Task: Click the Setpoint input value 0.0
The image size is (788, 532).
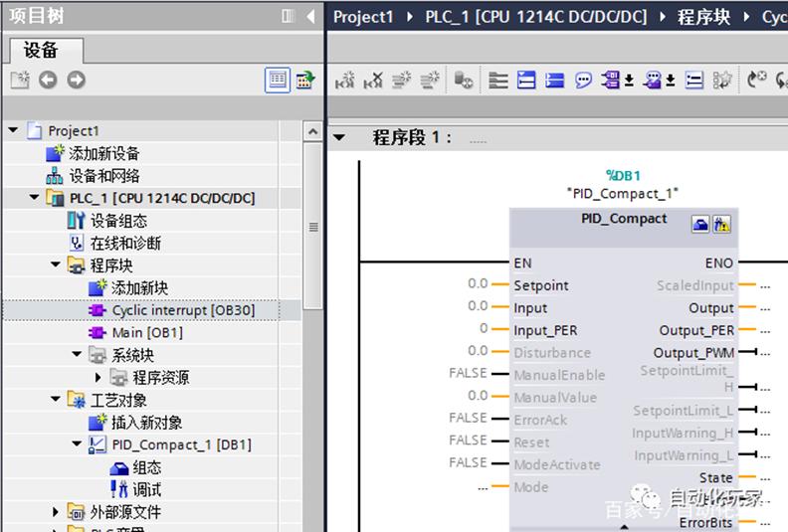Action: 478,283
